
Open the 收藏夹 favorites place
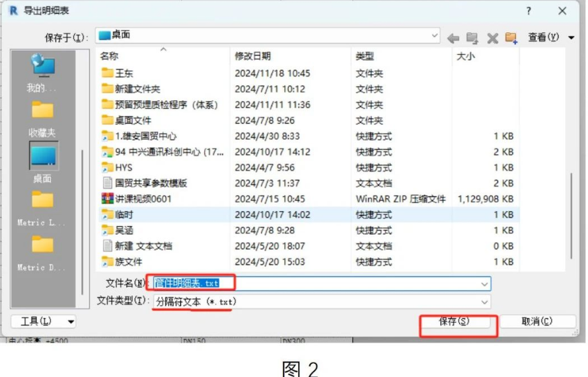click(x=42, y=119)
